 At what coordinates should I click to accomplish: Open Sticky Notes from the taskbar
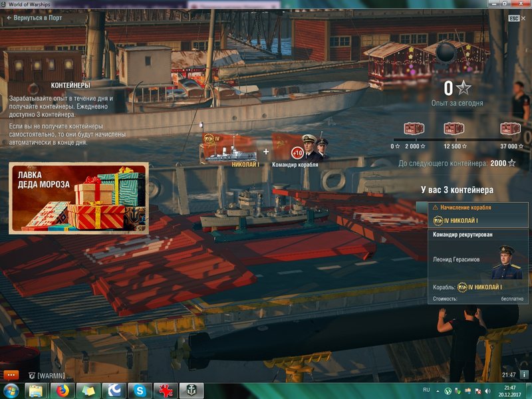pos(88,391)
